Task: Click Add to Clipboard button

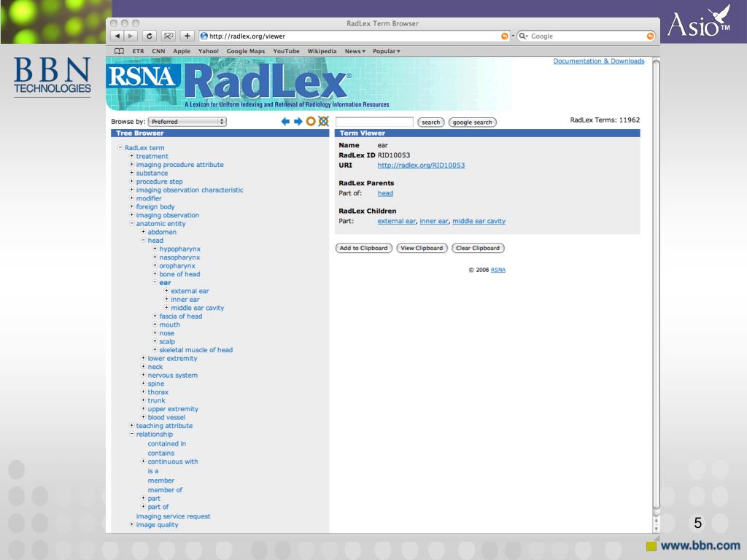Action: tap(363, 248)
